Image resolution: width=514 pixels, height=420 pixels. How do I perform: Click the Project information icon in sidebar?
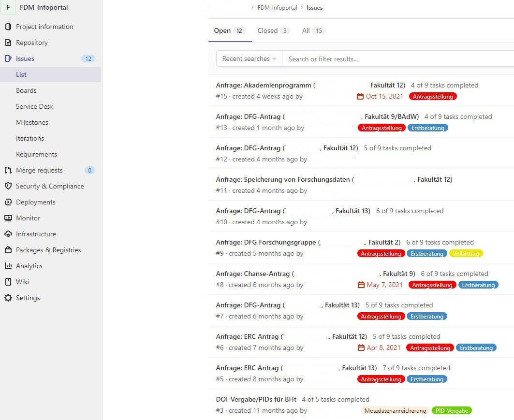pyautogui.click(x=8, y=27)
